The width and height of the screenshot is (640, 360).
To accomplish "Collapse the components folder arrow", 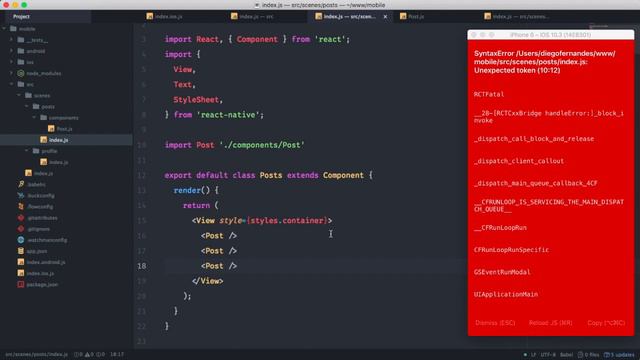I will coord(34,118).
